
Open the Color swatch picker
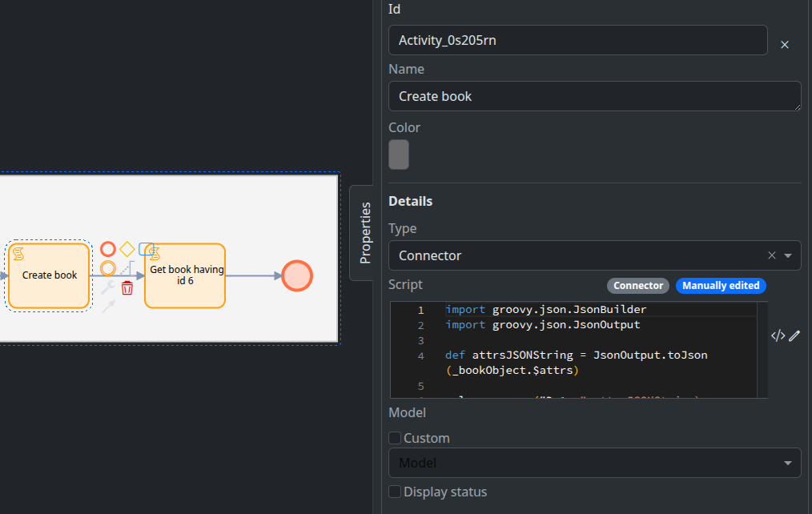(x=399, y=155)
